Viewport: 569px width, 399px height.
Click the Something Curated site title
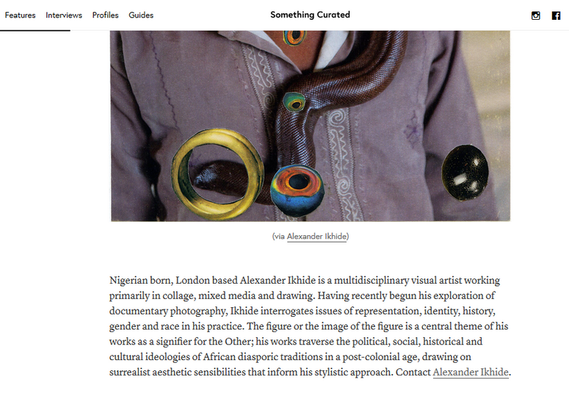(x=310, y=15)
